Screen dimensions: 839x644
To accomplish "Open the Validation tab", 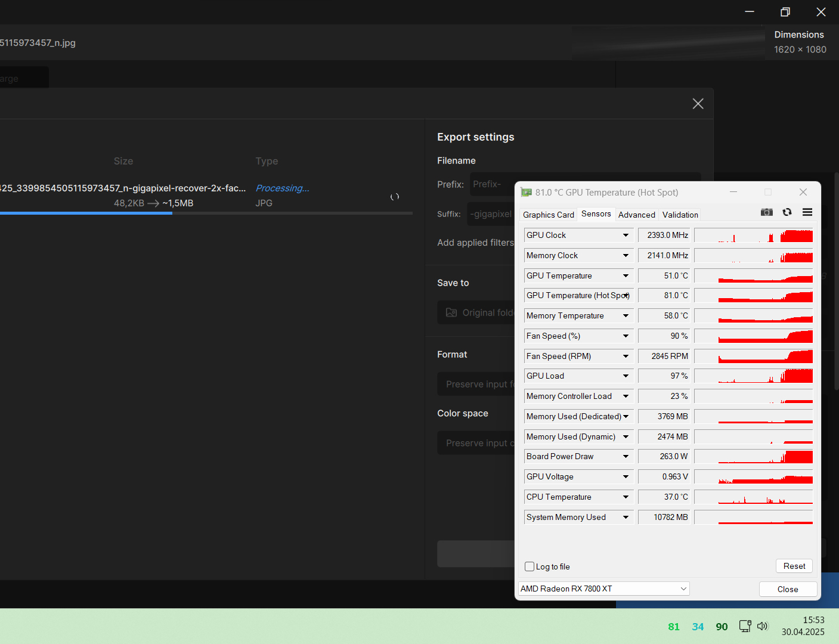I will tap(680, 215).
